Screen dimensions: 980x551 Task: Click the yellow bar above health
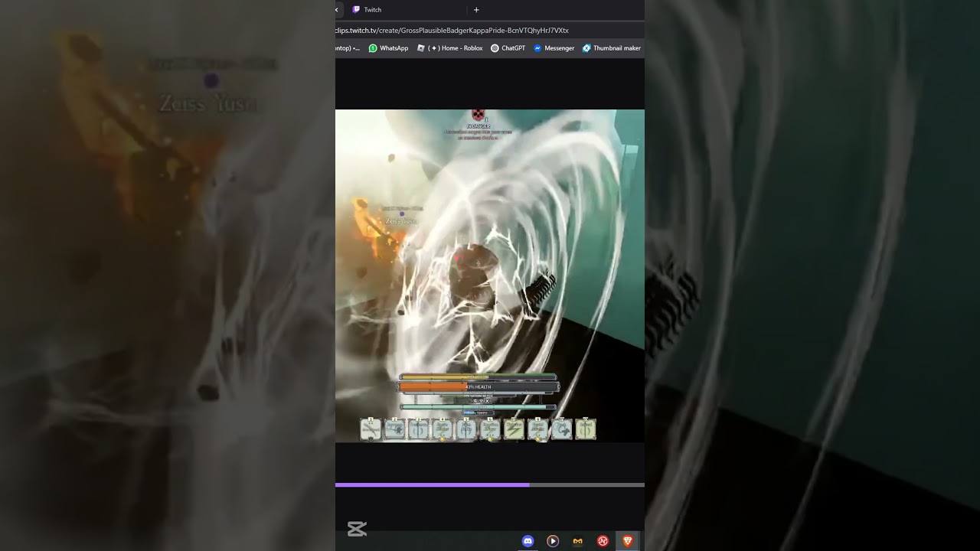tap(478, 377)
